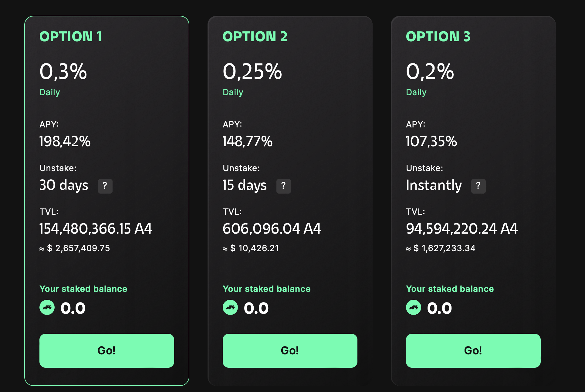This screenshot has height=392, width=585.
Task: Click the A4 token icon in Option 2
Action: (230, 308)
